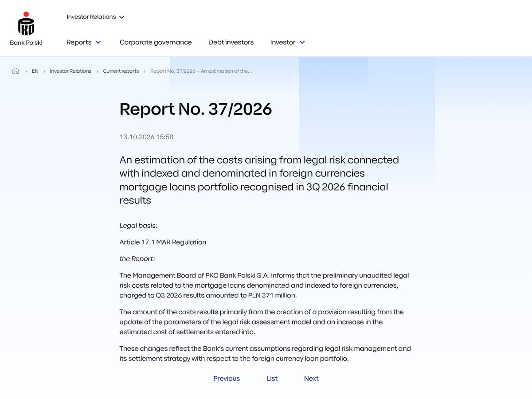Image resolution: width=532 pixels, height=399 pixels.
Task: Click paragraph mentioning PLN 371 million
Action: [264, 286]
